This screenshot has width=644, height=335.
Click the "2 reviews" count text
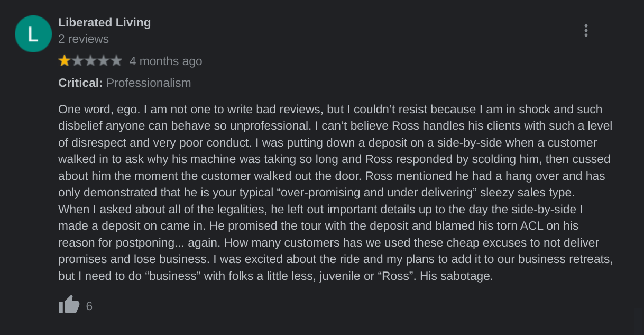click(84, 39)
